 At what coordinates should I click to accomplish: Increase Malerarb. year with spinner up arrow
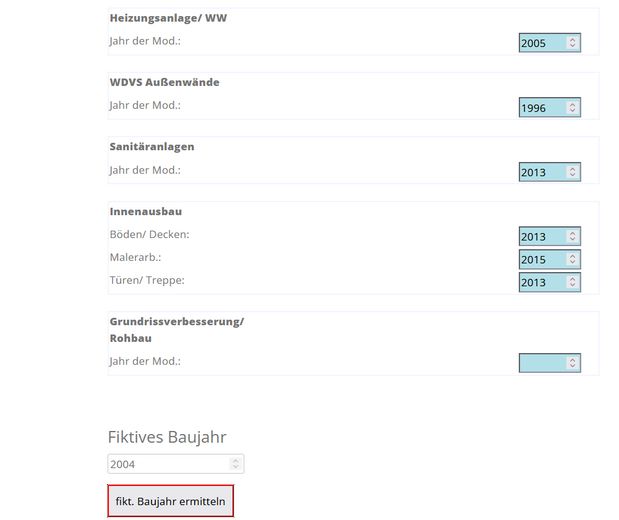click(572, 256)
